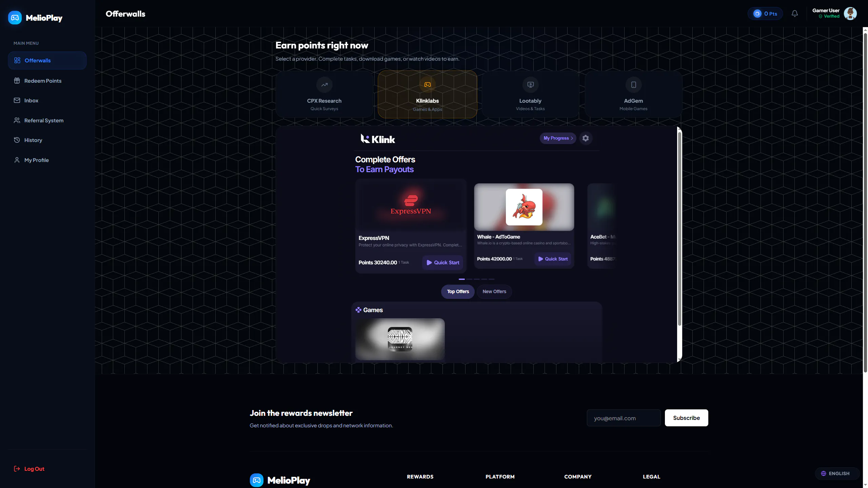The height and width of the screenshot is (488, 868).
Task: Click the Offerwalls page title
Action: click(125, 14)
